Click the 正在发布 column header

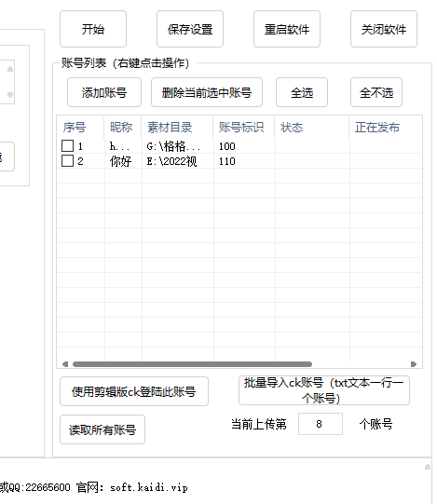(x=385, y=128)
